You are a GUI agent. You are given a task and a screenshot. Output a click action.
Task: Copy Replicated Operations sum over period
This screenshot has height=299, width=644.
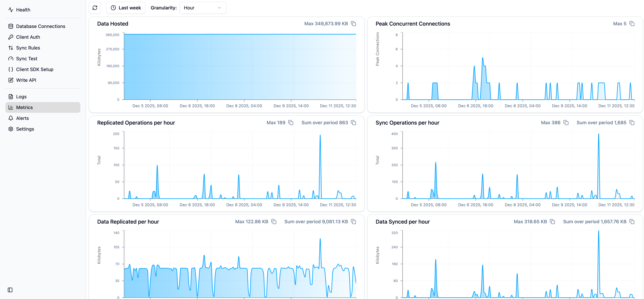(x=353, y=123)
